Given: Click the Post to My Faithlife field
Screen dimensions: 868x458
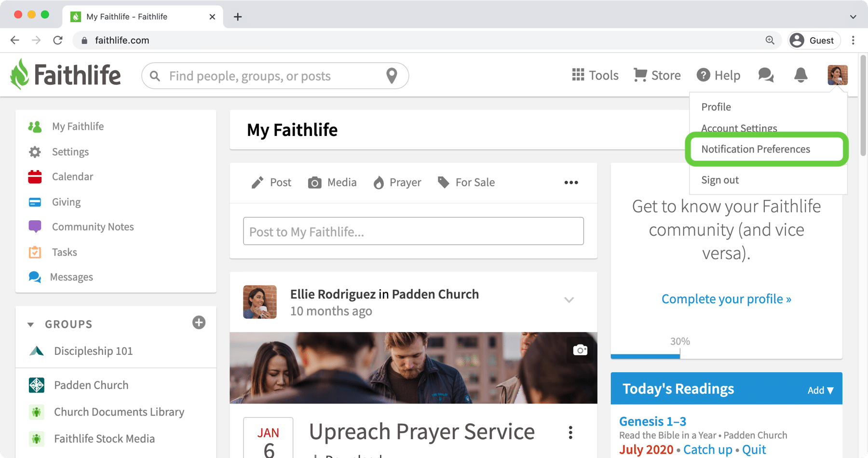Looking at the screenshot, I should 413,231.
